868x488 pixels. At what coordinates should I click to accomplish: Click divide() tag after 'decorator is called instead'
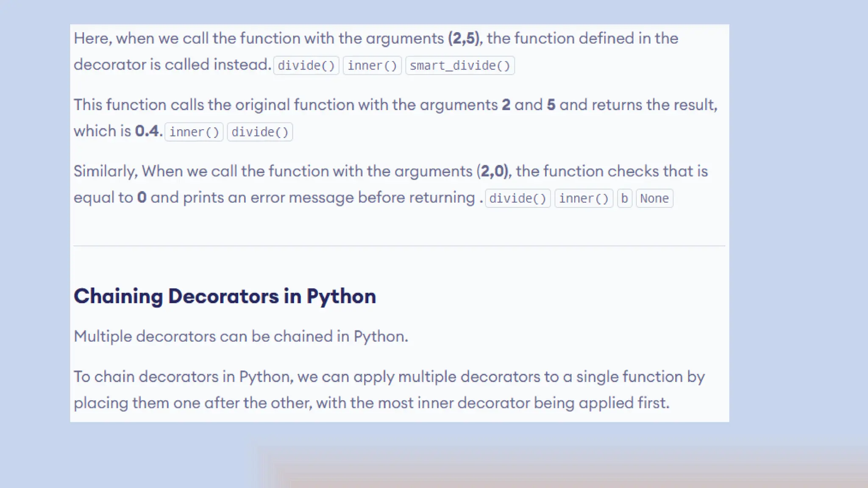tap(306, 66)
